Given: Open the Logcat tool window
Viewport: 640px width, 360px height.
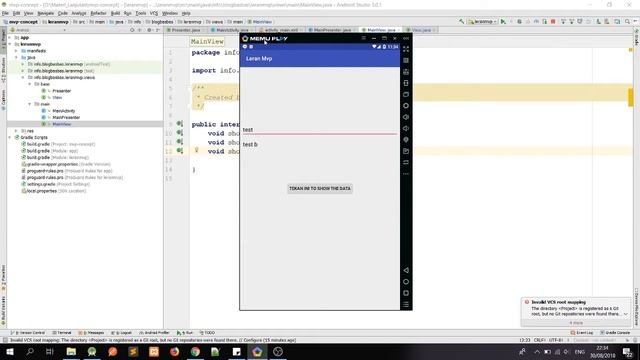Looking at the screenshot, I should pyautogui.click(x=122, y=333).
